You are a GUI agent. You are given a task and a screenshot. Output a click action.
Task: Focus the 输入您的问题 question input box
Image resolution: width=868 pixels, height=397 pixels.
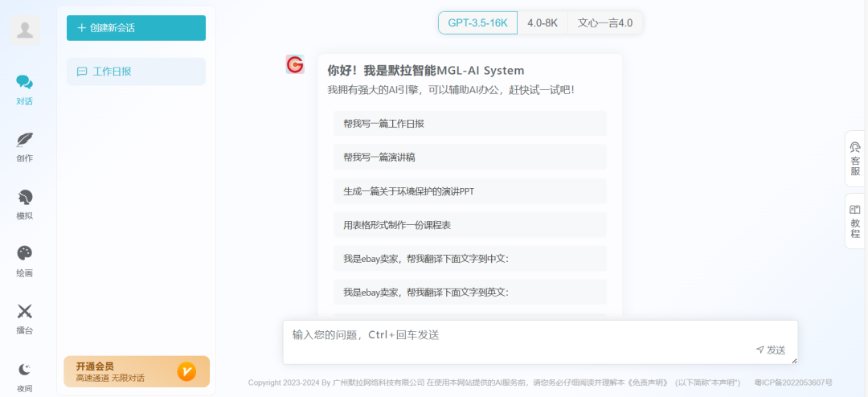[x=540, y=342]
